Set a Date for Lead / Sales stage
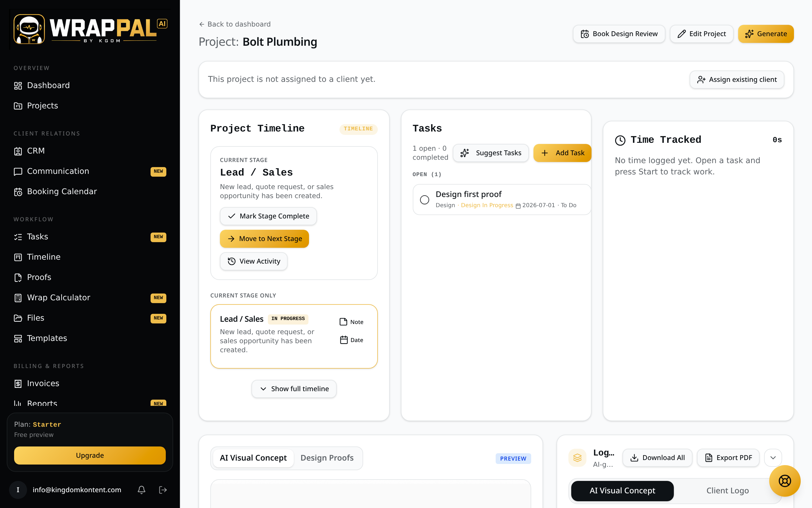The width and height of the screenshot is (812, 508). pos(351,340)
